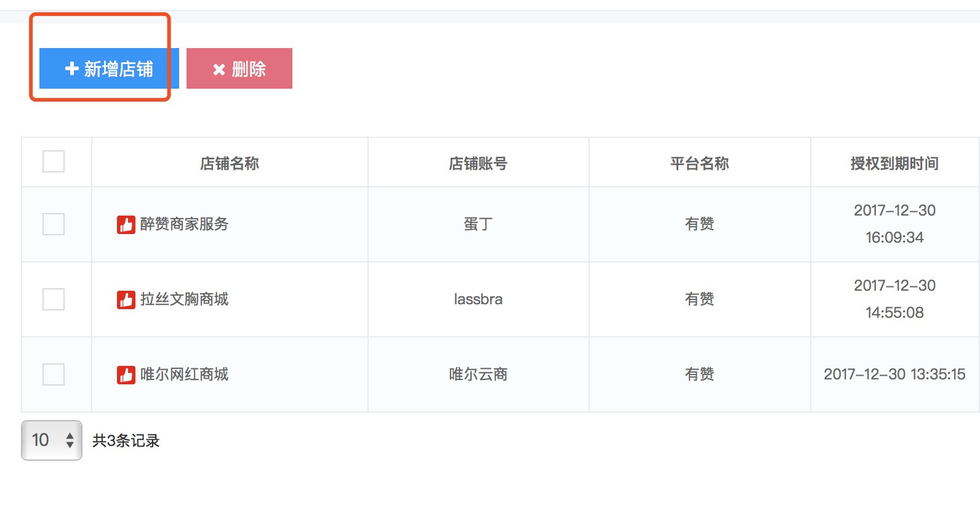Toggle the select-all checkbox in table header
This screenshot has height=526, width=980.
click(54, 161)
